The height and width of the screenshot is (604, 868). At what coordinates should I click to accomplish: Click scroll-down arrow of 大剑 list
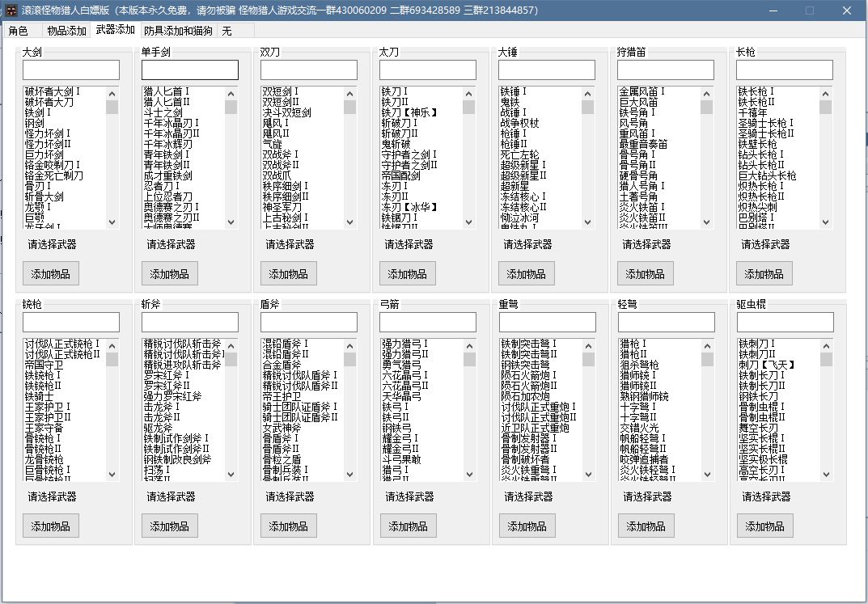coord(112,222)
